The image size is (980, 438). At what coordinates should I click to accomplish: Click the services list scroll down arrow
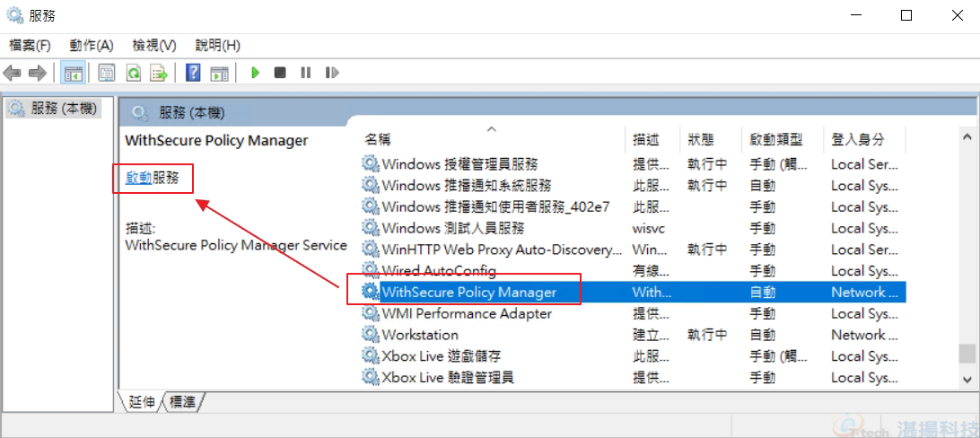[967, 379]
